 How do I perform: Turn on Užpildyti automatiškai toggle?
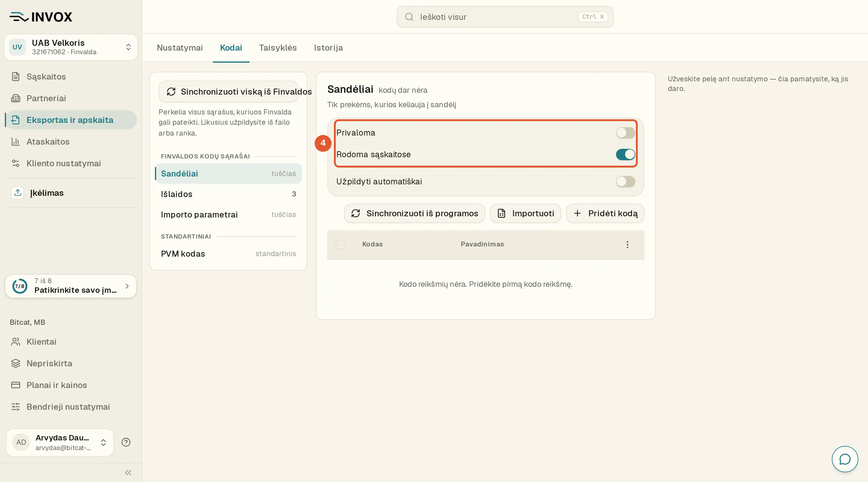pyautogui.click(x=625, y=182)
